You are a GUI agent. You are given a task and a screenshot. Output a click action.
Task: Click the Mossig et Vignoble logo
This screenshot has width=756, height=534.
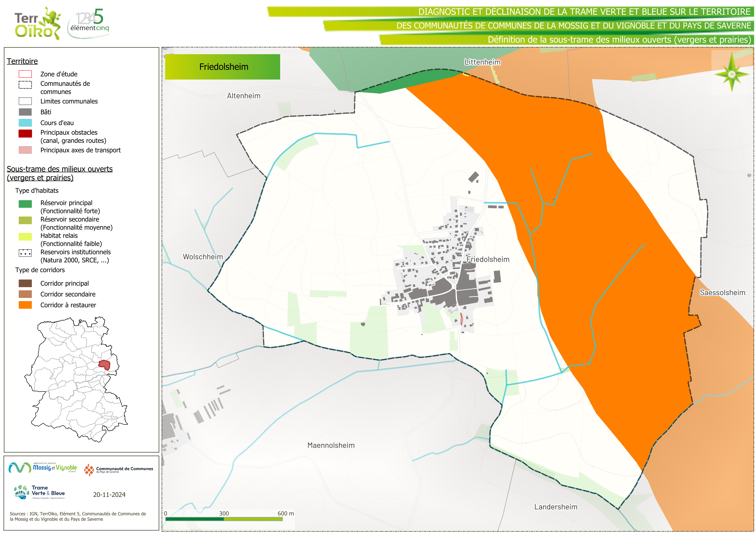[x=43, y=468]
